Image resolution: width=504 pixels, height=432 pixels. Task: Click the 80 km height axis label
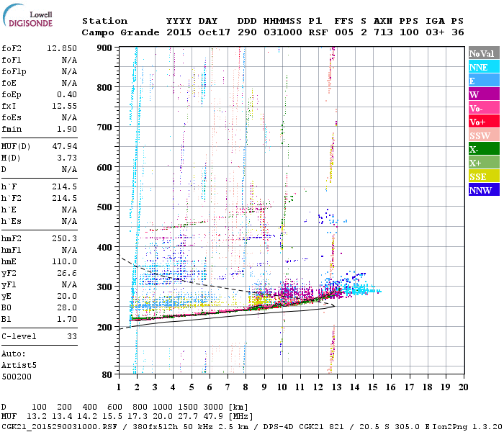pyautogui.click(x=107, y=375)
